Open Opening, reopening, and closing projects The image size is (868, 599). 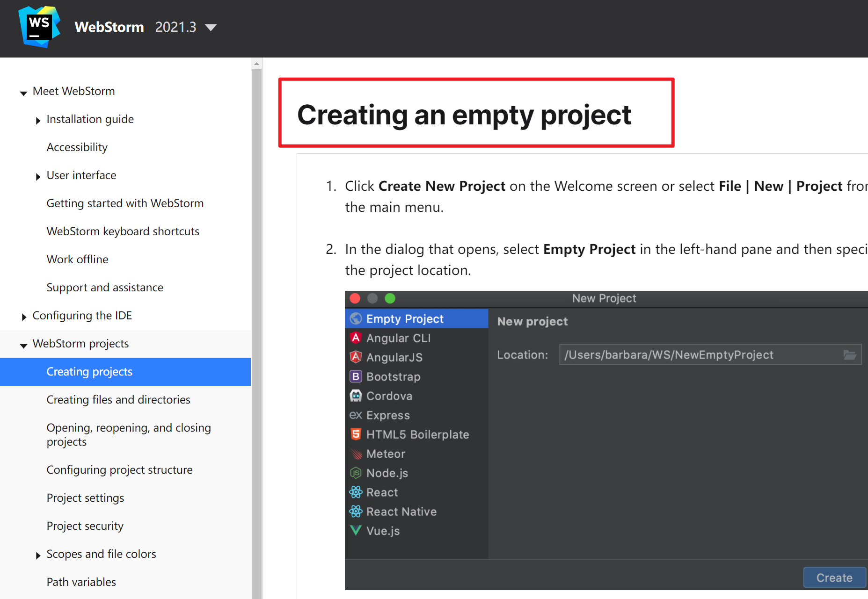point(129,434)
